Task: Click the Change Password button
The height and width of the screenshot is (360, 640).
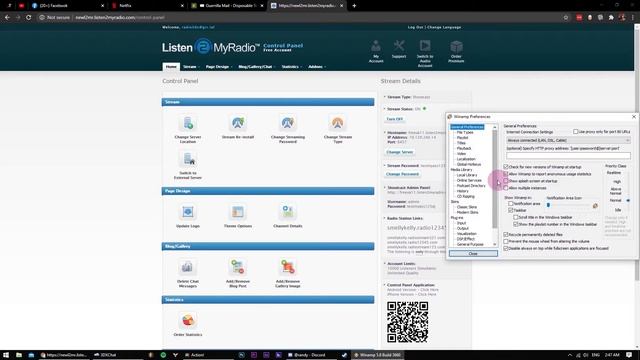Action: tap(402, 174)
